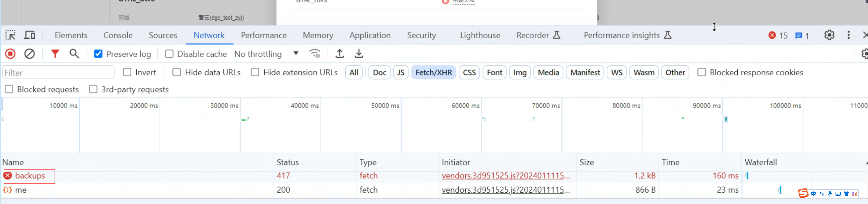Import HAR file with upload icon
868x204 pixels.
click(x=339, y=54)
